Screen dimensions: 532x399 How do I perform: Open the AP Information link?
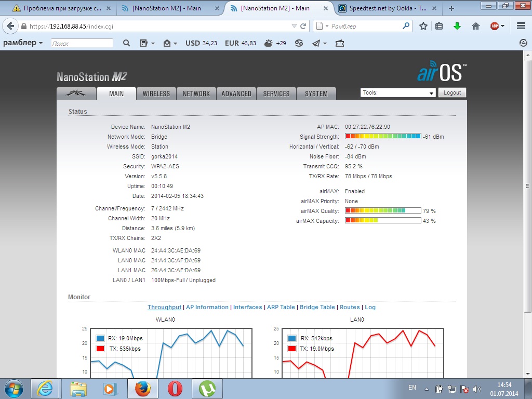tap(207, 307)
